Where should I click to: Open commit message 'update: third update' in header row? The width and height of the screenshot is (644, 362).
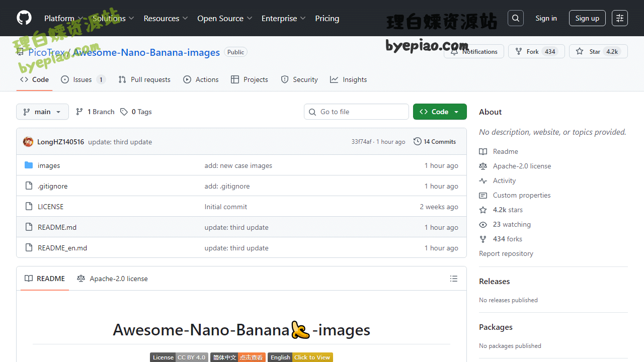pos(120,142)
